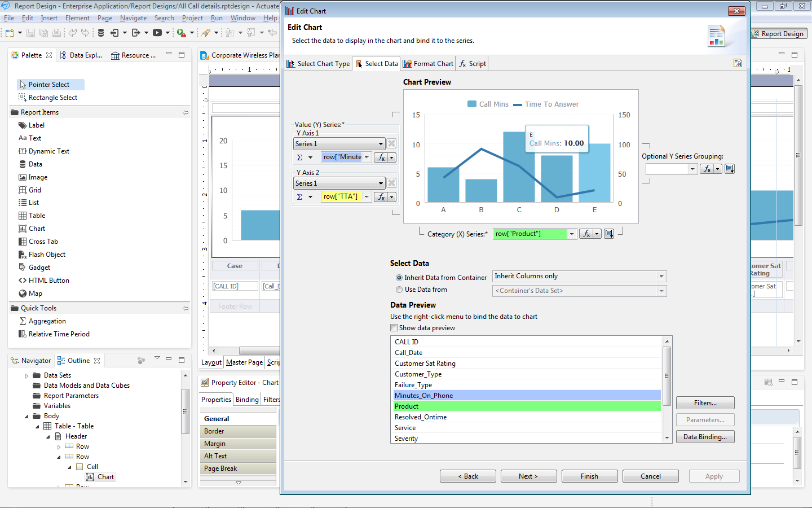812x508 pixels.
Task: Click the Flash Object palette item
Action: (x=47, y=255)
